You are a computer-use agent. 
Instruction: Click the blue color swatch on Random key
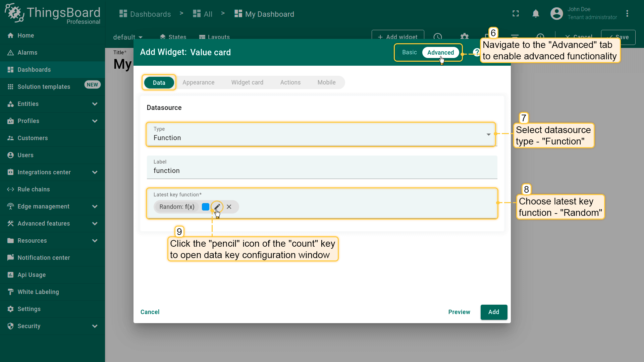(x=206, y=207)
